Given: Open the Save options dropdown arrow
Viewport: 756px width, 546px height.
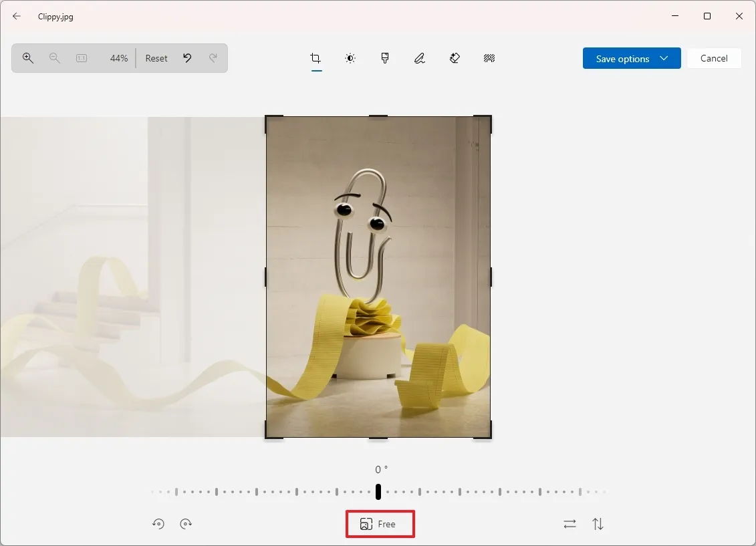Looking at the screenshot, I should [x=665, y=58].
